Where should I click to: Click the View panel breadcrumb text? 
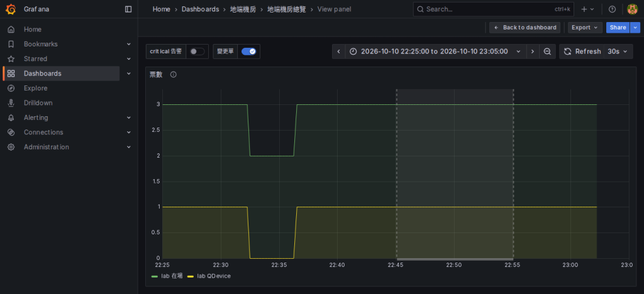tap(335, 9)
